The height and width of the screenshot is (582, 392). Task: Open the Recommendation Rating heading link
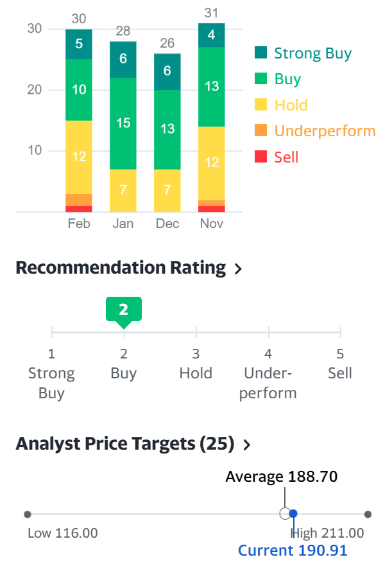point(120,268)
